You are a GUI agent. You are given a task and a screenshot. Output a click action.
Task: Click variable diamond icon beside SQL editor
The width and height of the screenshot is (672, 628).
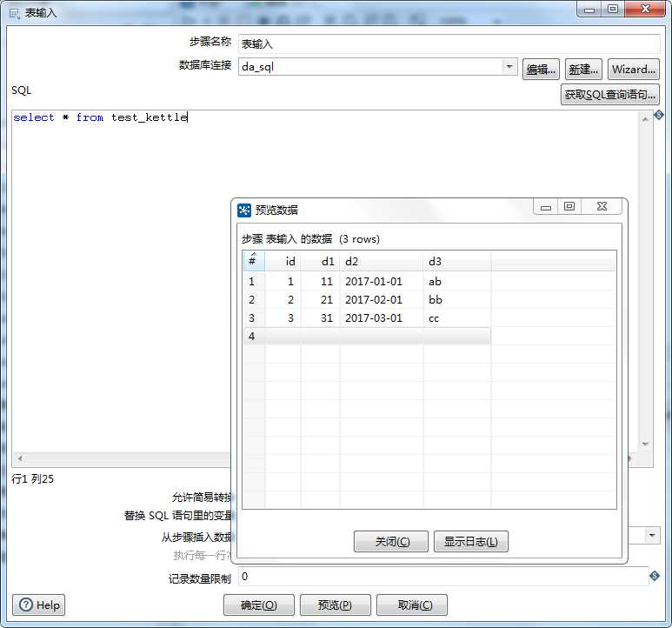click(x=659, y=115)
